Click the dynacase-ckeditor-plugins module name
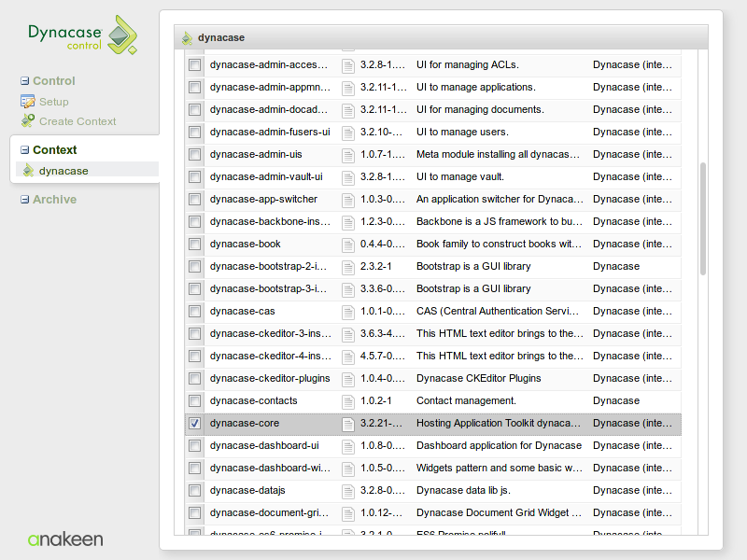 (270, 378)
